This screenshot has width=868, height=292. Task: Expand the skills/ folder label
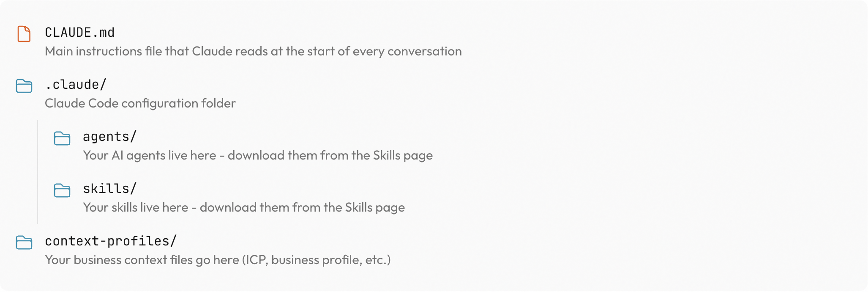(x=109, y=189)
